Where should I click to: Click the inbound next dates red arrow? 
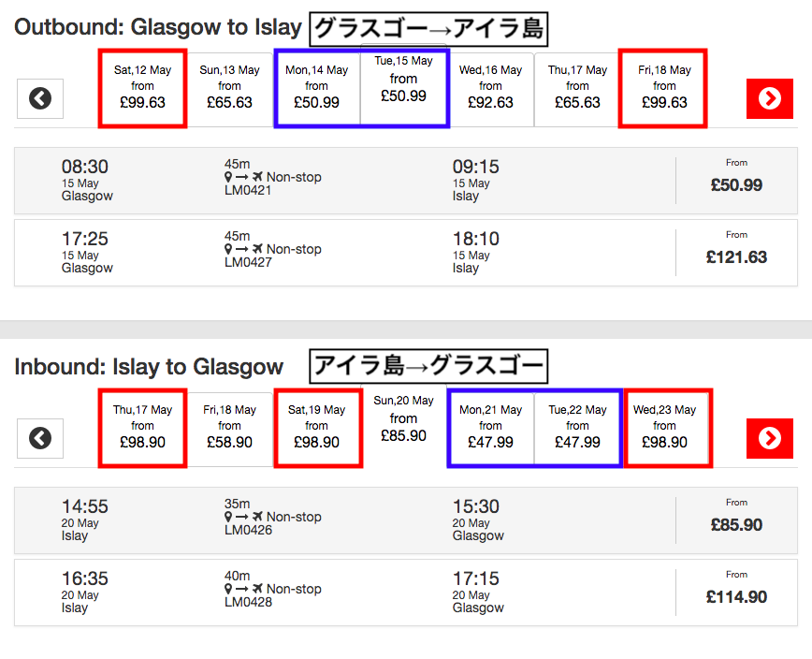click(x=769, y=438)
